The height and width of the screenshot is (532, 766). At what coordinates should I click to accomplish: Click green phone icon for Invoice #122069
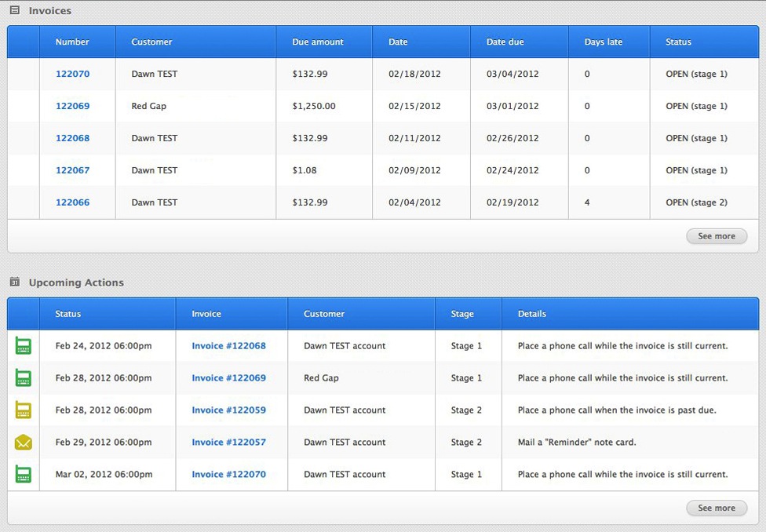[x=24, y=378]
